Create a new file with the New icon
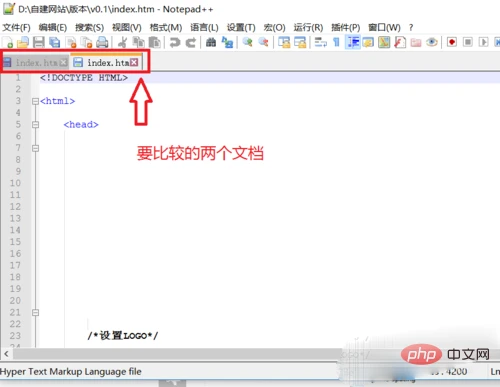Viewport: 500px width, 387px height. [7, 42]
